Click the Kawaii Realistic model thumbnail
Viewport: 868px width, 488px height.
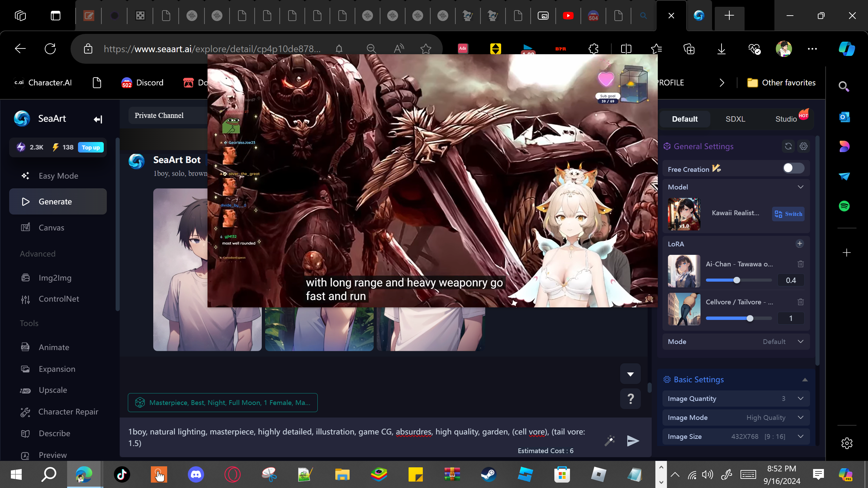coord(684,214)
